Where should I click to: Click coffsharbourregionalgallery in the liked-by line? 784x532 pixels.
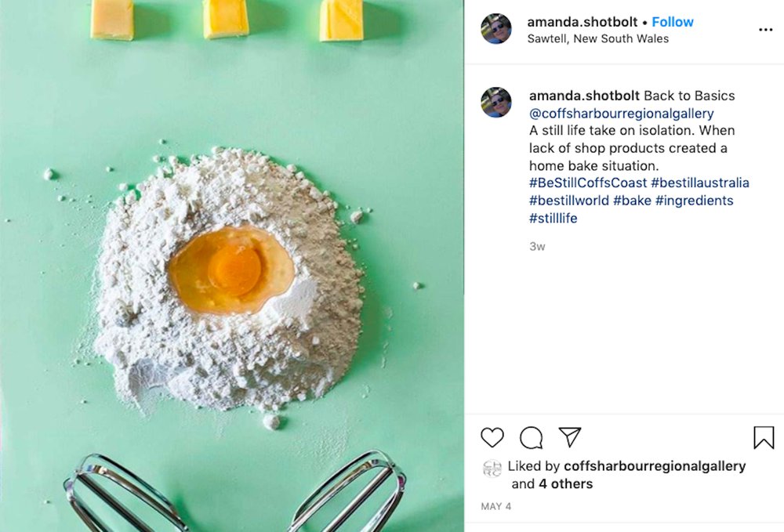tap(654, 466)
